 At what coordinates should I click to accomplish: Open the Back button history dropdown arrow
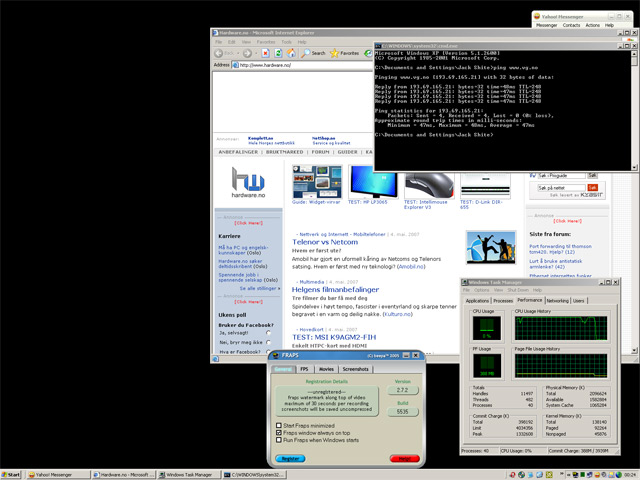(238, 53)
